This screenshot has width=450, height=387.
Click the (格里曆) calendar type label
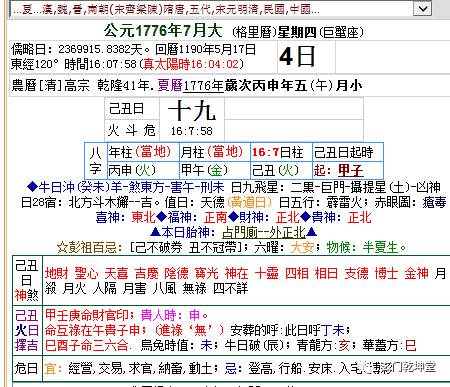[254, 32]
